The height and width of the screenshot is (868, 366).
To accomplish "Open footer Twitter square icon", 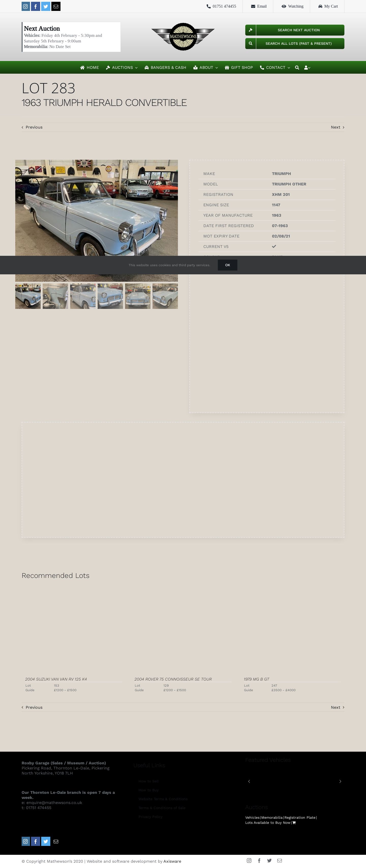I will tap(45, 841).
